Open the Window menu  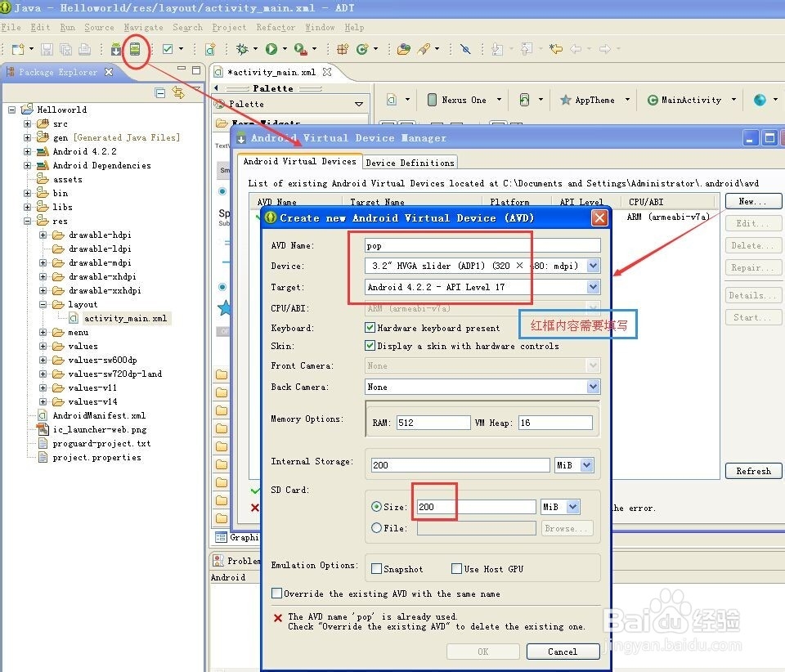320,27
